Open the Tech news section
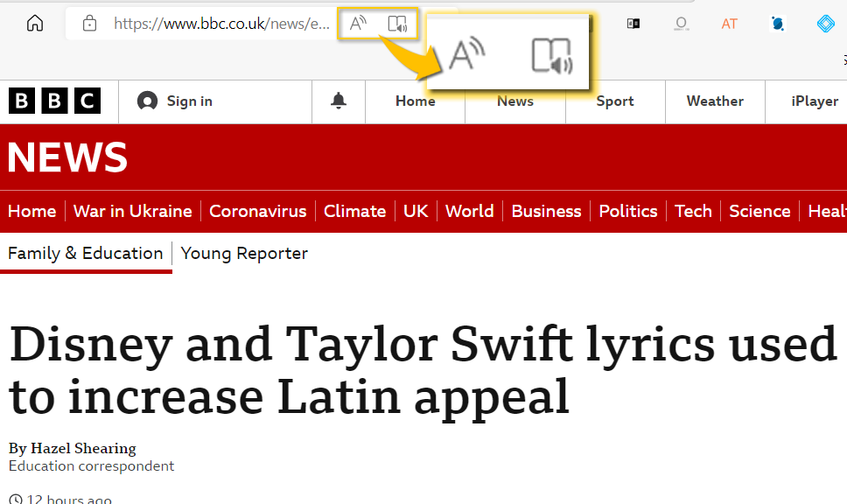This screenshot has width=847, height=504. tap(693, 211)
